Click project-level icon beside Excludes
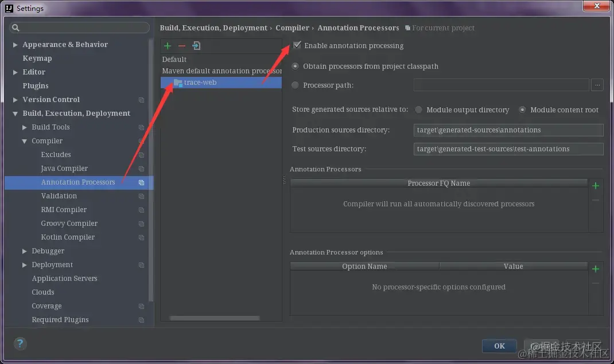Image resolution: width=614 pixels, height=364 pixels. pos(141,155)
